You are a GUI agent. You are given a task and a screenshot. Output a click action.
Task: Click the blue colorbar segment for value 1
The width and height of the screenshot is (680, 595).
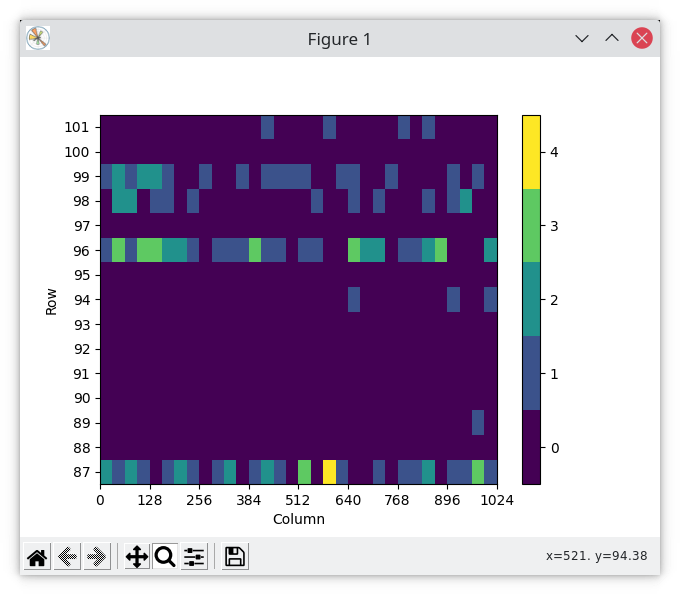(x=531, y=373)
